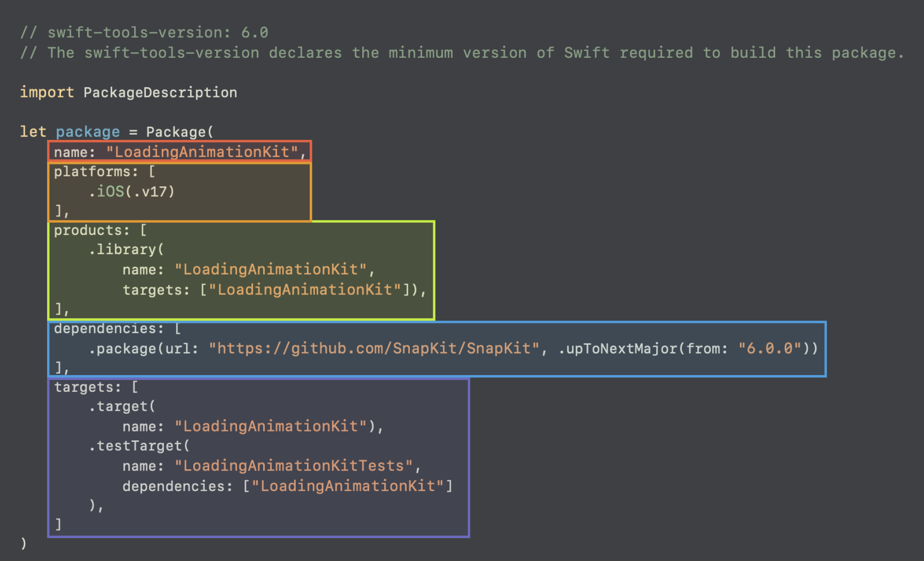Click the targets label in purple box

click(x=87, y=387)
